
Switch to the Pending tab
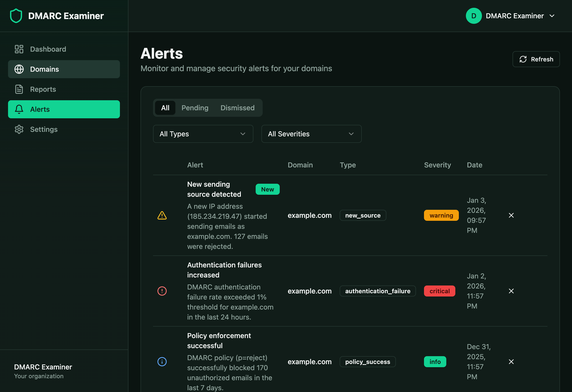click(x=195, y=108)
